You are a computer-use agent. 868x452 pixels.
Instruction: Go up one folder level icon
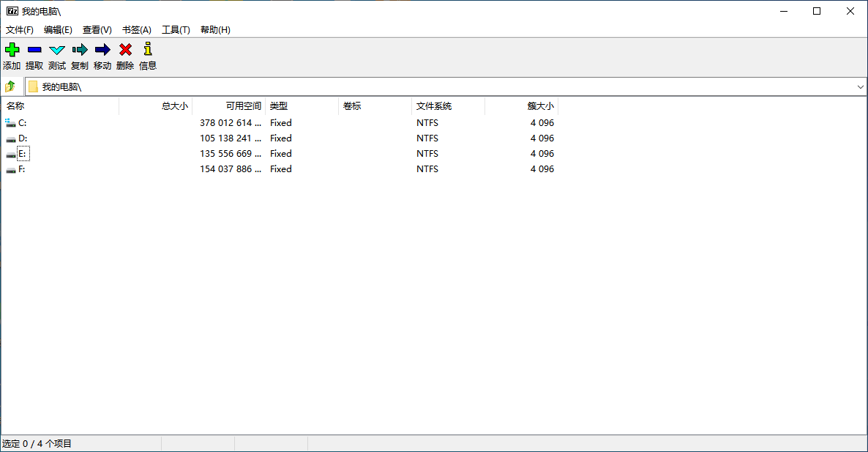[x=11, y=86]
